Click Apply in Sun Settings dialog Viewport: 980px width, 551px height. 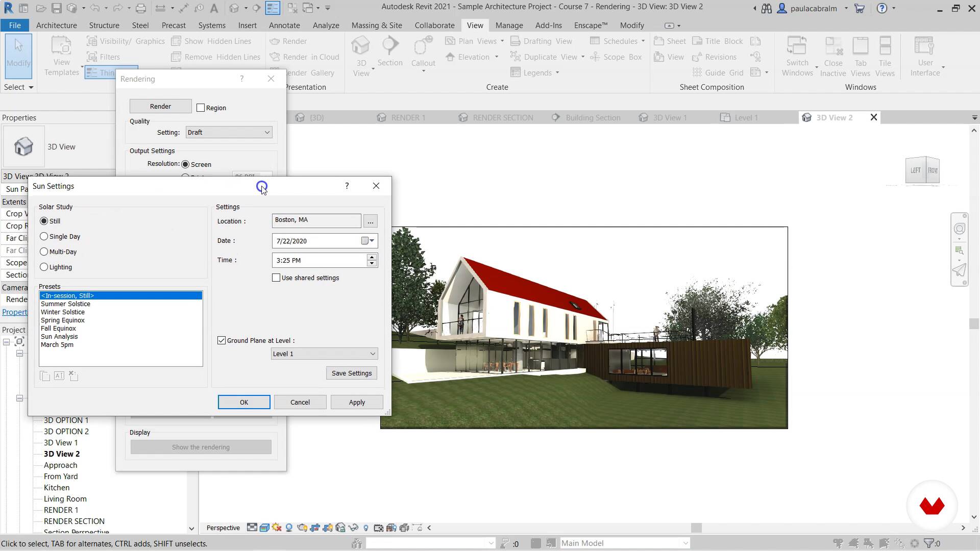[357, 402]
